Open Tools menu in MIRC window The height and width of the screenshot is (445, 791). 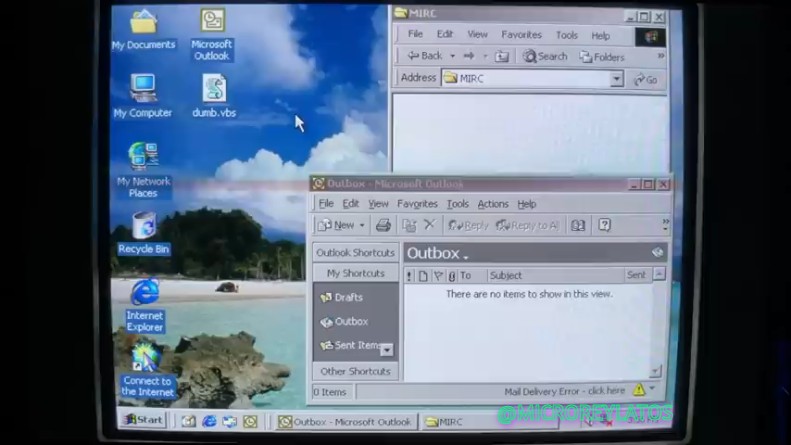[x=567, y=35]
